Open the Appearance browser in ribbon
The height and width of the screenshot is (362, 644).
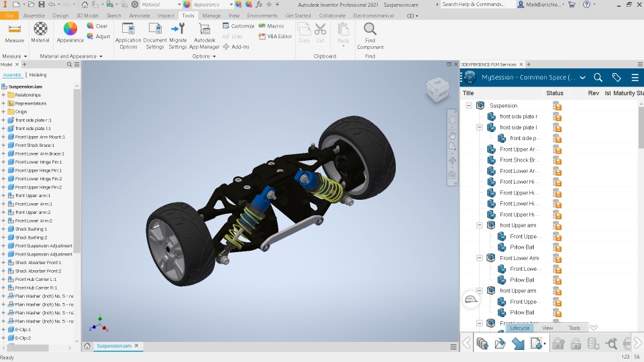pos(70,33)
